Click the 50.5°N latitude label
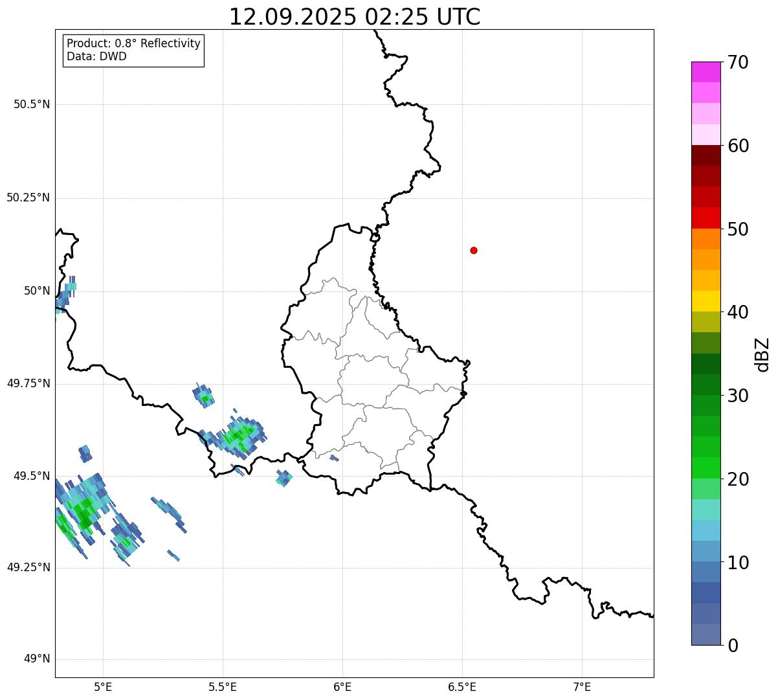 (32, 104)
